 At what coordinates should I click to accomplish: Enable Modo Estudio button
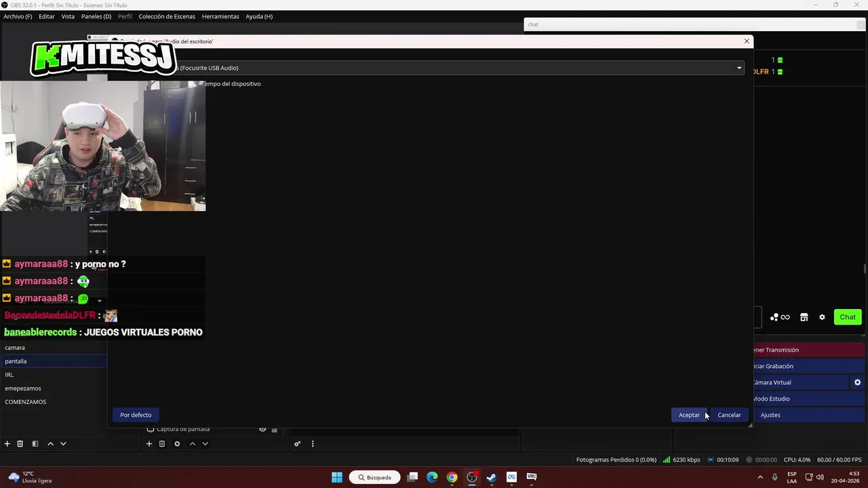tap(810, 399)
